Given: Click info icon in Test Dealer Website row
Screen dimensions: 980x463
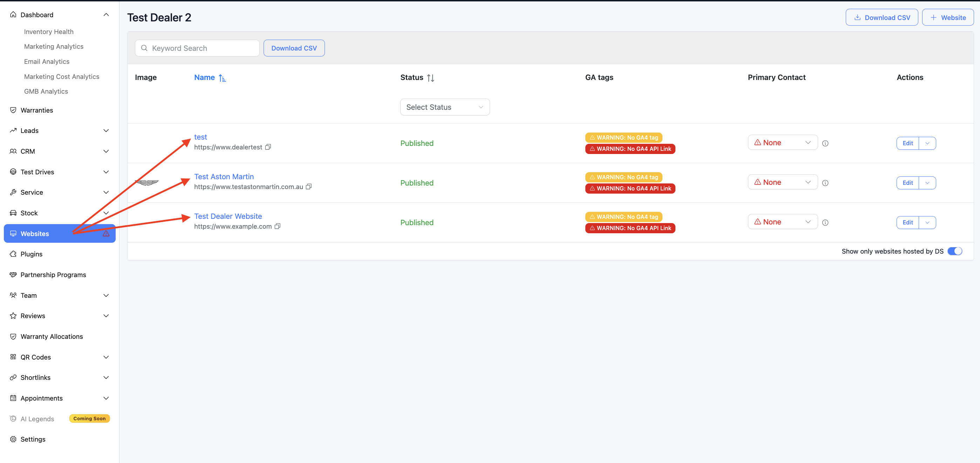Looking at the screenshot, I should [x=825, y=223].
